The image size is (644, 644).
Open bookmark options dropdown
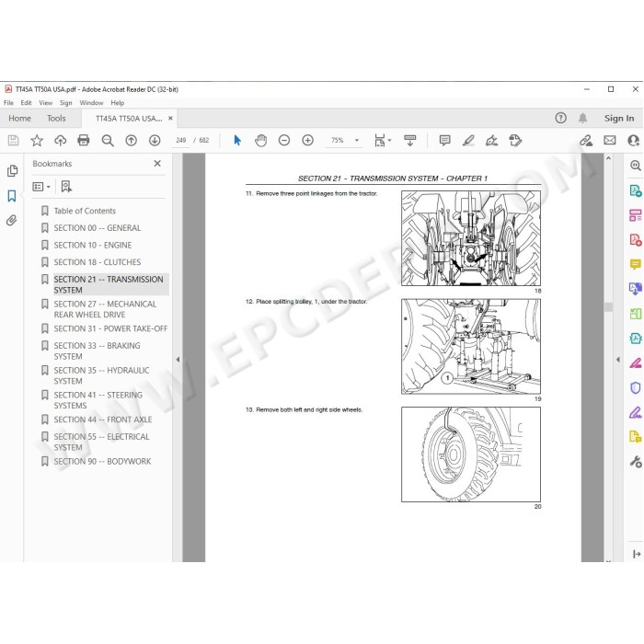[41, 187]
